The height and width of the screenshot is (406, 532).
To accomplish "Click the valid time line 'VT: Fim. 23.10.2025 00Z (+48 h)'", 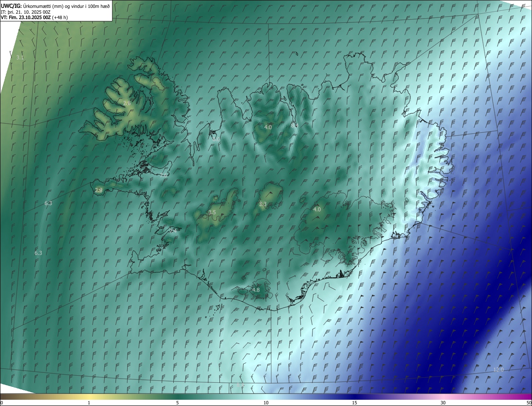I will coord(34,17).
